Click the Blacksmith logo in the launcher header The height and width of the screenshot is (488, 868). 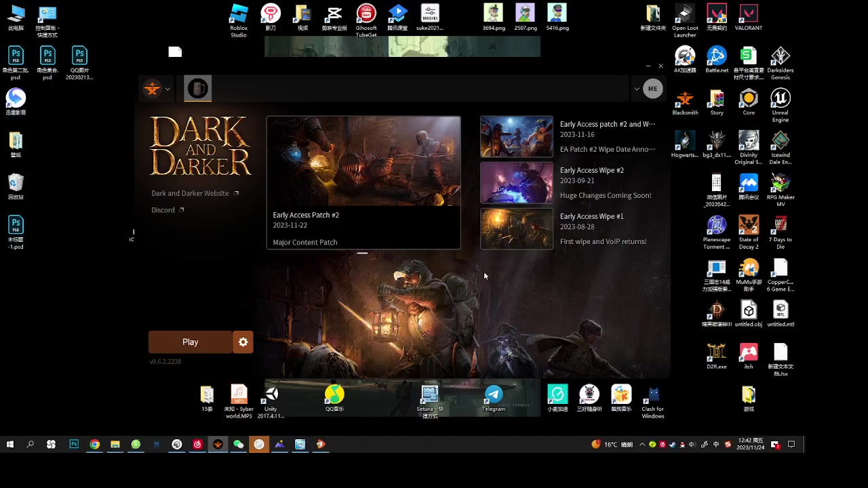point(152,89)
